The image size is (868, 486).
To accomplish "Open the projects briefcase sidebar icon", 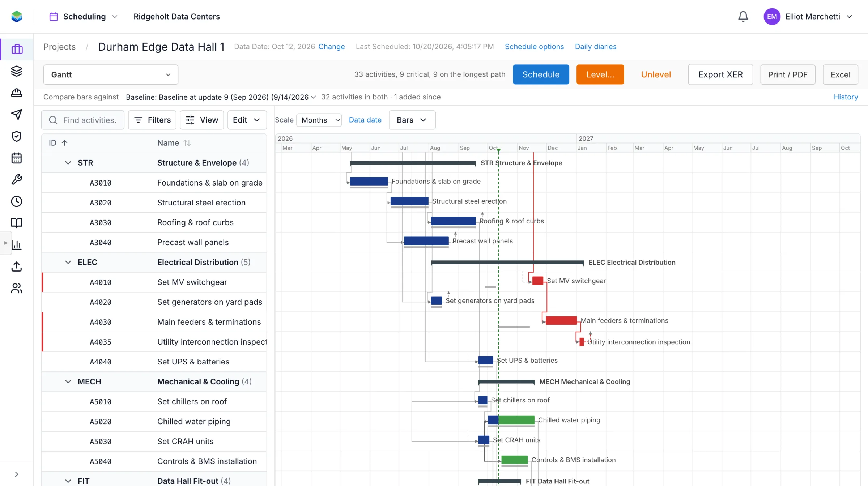I will click(17, 49).
